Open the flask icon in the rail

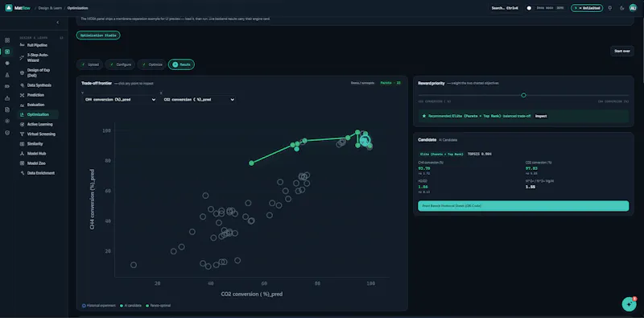tap(7, 75)
